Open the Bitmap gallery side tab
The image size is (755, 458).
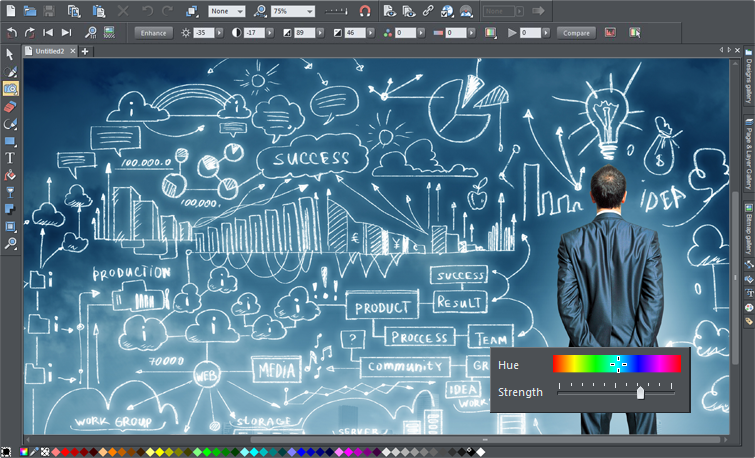[749, 230]
